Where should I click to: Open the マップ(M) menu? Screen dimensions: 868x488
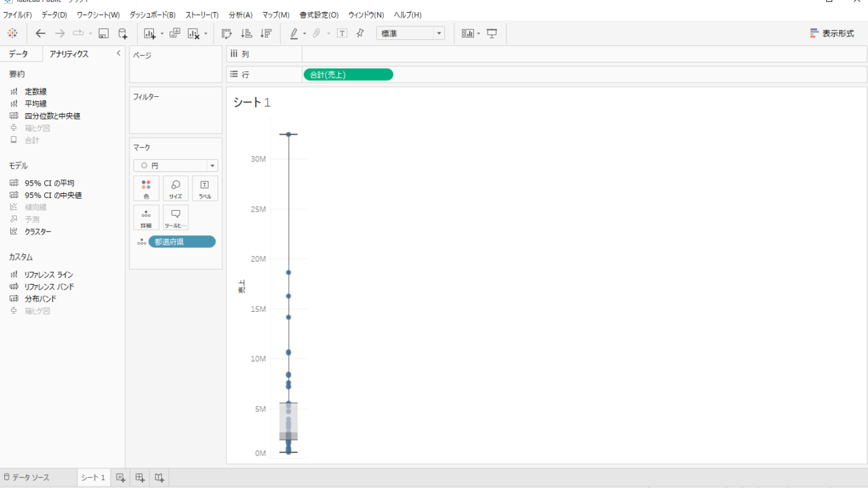tap(276, 15)
